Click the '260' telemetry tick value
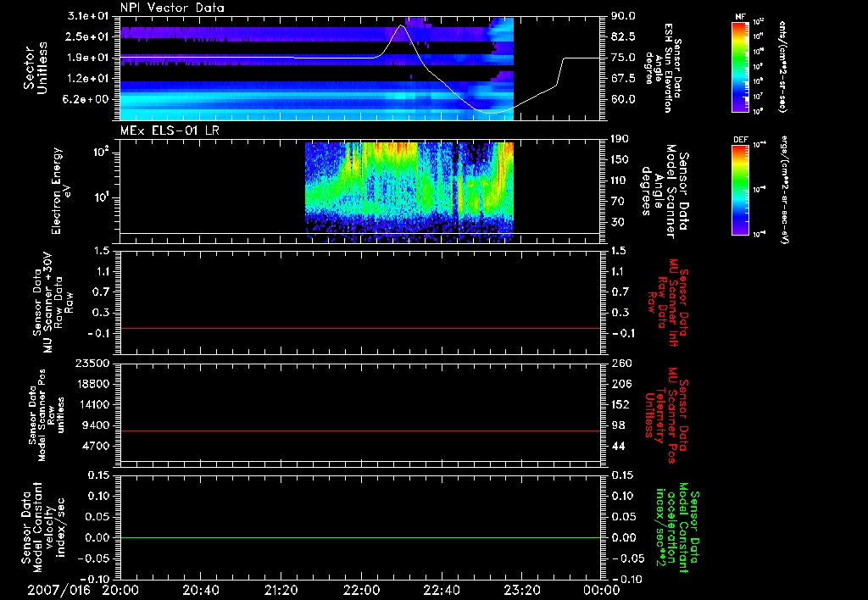The height and width of the screenshot is (600, 868). (x=620, y=363)
